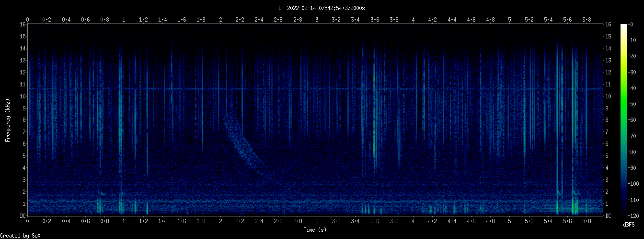644x239 pixels.
Task: Click the UT 2022-02-14 timestamp title
Action: pos(322,8)
